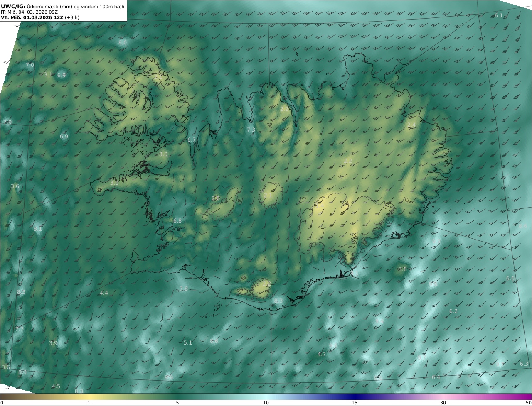
Task: Select the value '2.4' on the map
Action: (411, 125)
